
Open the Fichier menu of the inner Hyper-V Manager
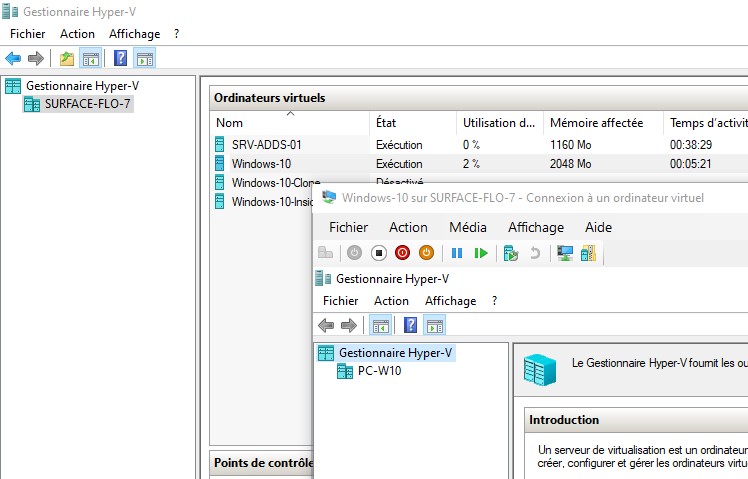point(341,301)
